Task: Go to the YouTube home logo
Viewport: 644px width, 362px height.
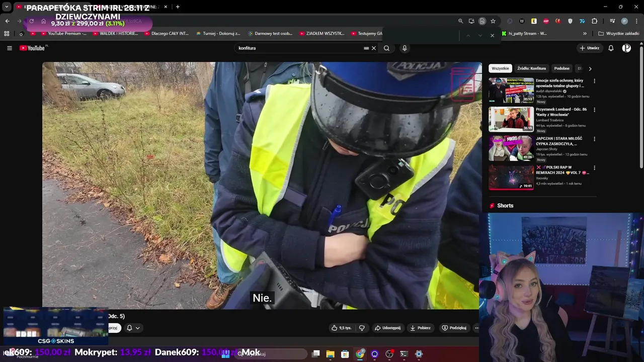Action: [33, 48]
